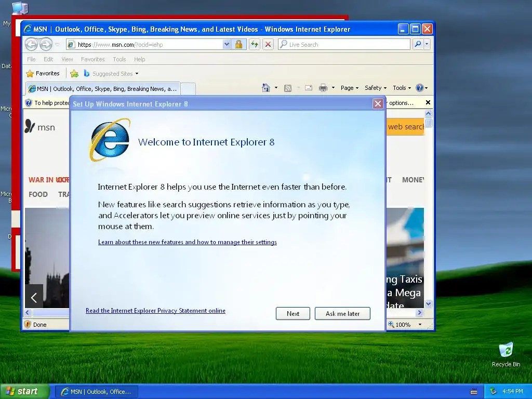
Task: Expand the address bar history dropdown
Action: (227, 45)
